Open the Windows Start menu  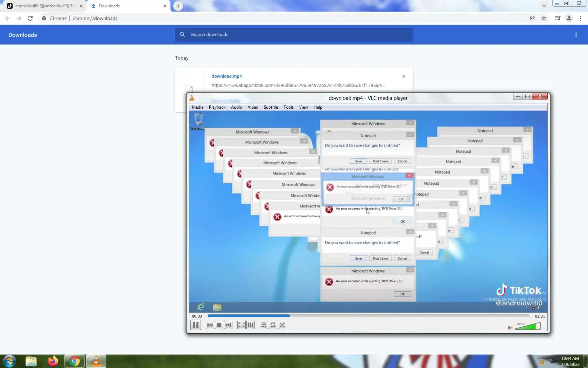pyautogui.click(x=9, y=361)
